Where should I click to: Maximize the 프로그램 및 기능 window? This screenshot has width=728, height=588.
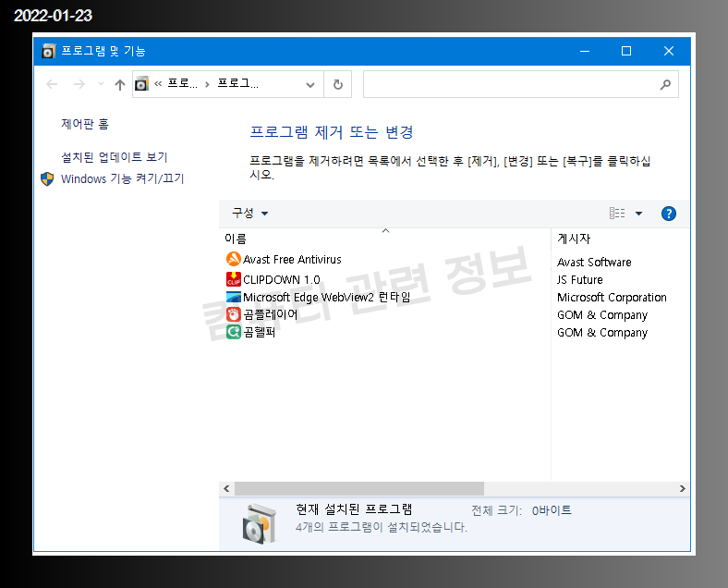click(x=626, y=51)
